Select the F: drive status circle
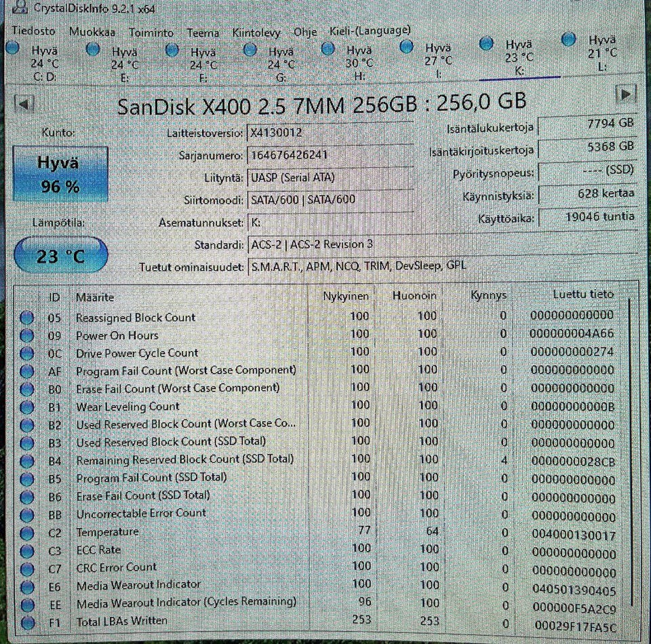The height and width of the screenshot is (644, 651). pos(172,50)
